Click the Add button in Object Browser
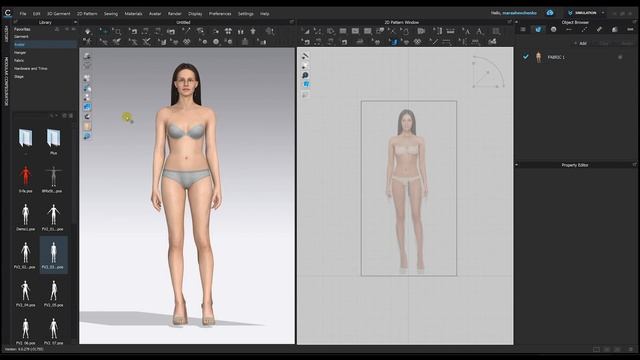This screenshot has width=640, height=360. 580,43
